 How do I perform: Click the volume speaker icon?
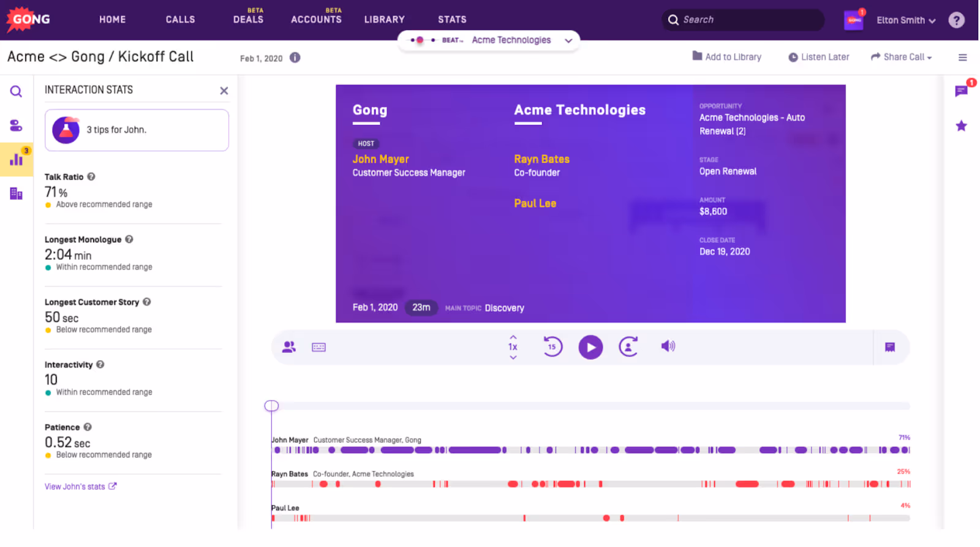click(x=668, y=346)
